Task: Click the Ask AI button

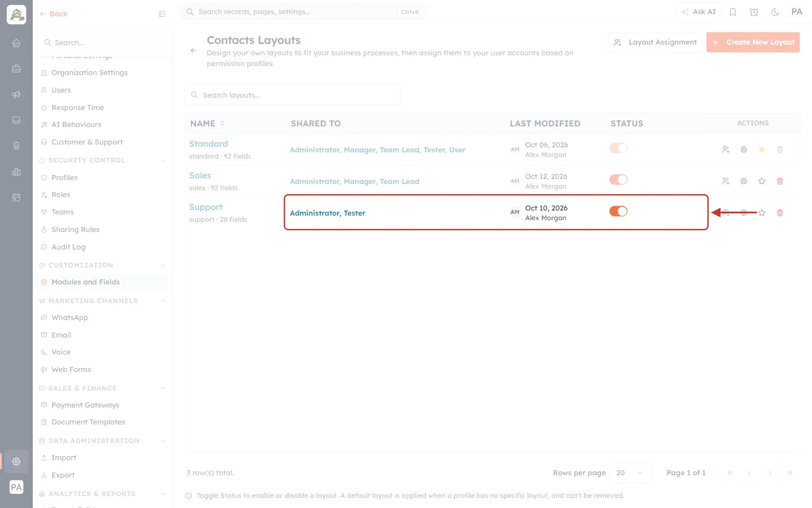Action: [698, 12]
